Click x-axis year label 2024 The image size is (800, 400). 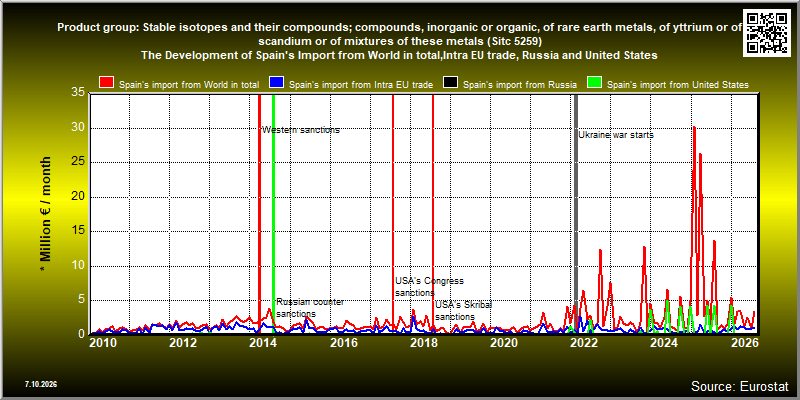click(664, 343)
